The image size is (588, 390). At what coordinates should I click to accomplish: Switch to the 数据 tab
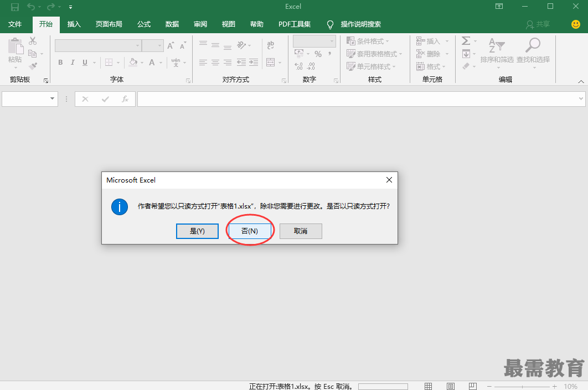(x=172, y=24)
